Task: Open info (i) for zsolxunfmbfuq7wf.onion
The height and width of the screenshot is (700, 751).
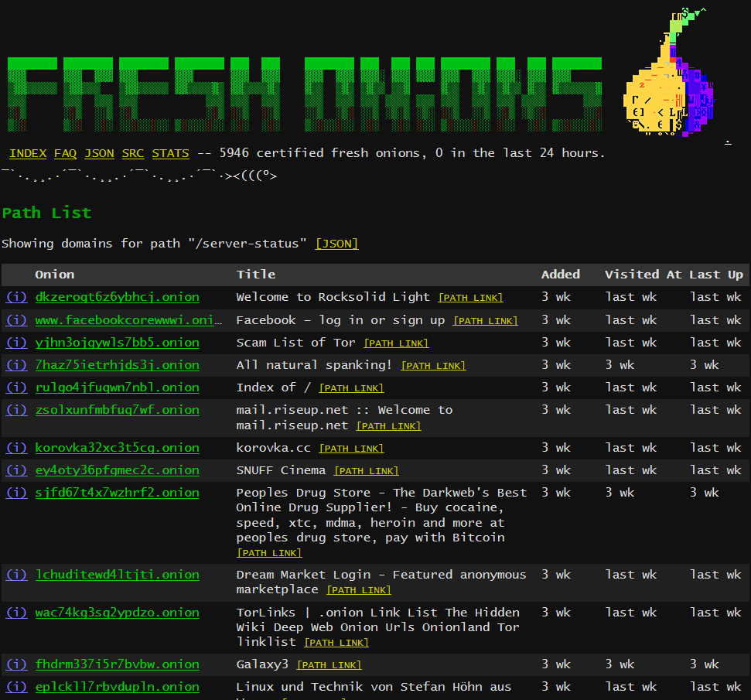Action: [x=17, y=410]
